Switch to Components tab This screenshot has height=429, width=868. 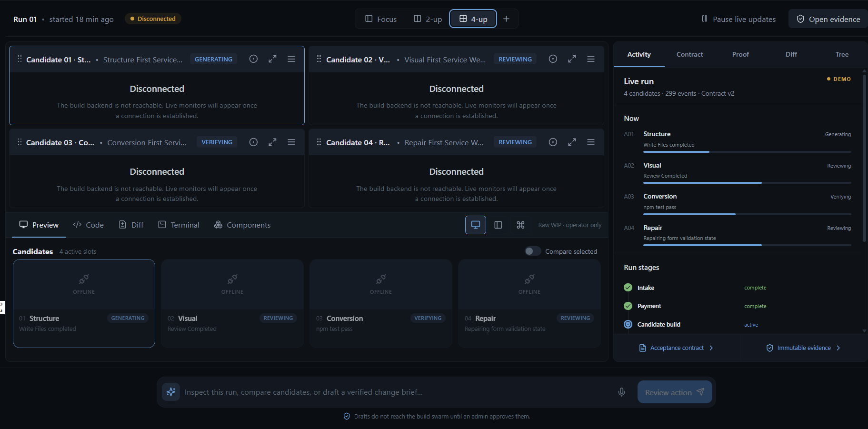tap(242, 225)
